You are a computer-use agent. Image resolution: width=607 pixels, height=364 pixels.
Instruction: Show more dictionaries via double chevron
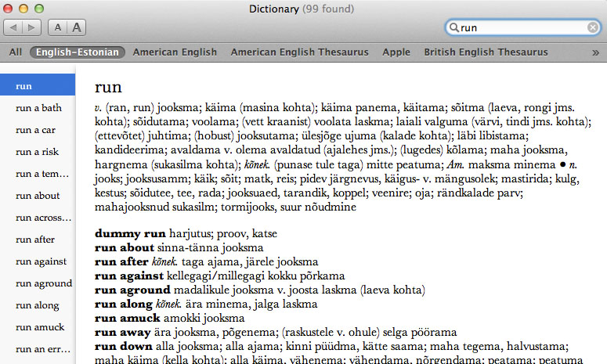coord(595,52)
